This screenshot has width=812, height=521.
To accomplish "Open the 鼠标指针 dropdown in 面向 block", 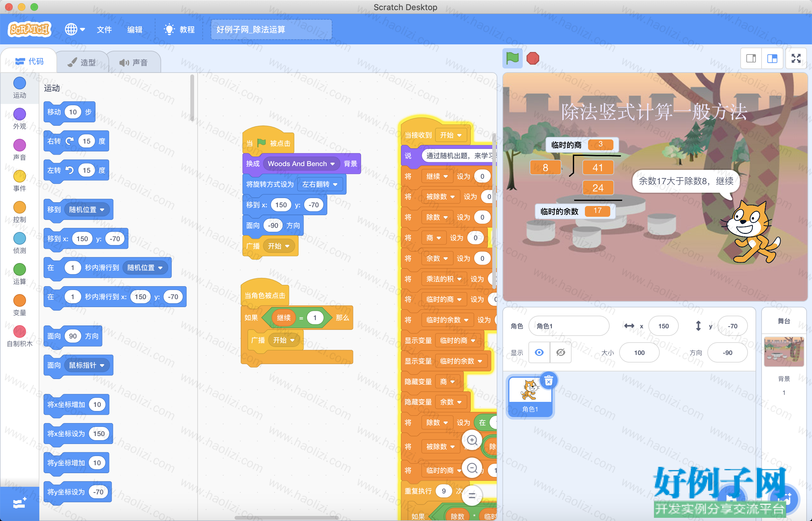I will click(x=87, y=365).
